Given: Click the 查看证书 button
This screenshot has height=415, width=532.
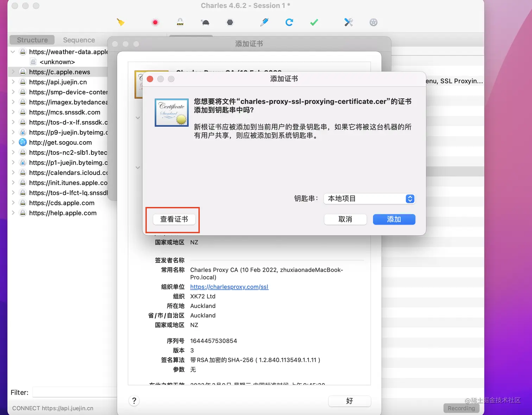Looking at the screenshot, I should (x=173, y=219).
